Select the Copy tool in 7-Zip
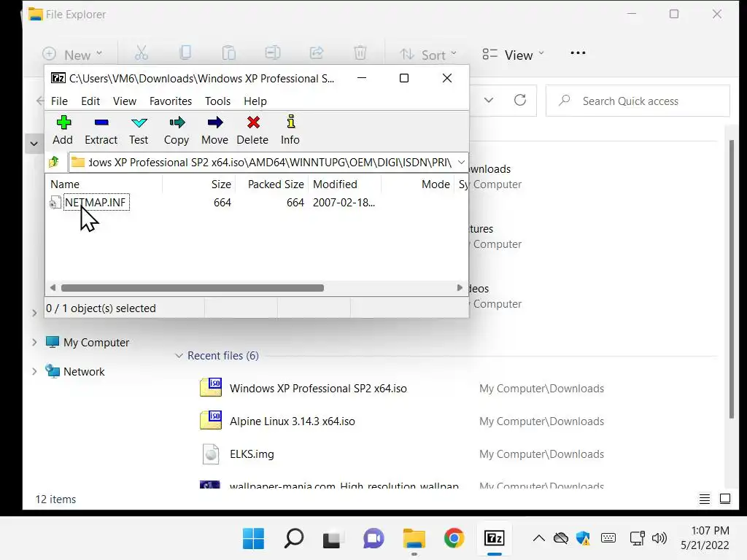This screenshot has width=747, height=560. (177, 130)
